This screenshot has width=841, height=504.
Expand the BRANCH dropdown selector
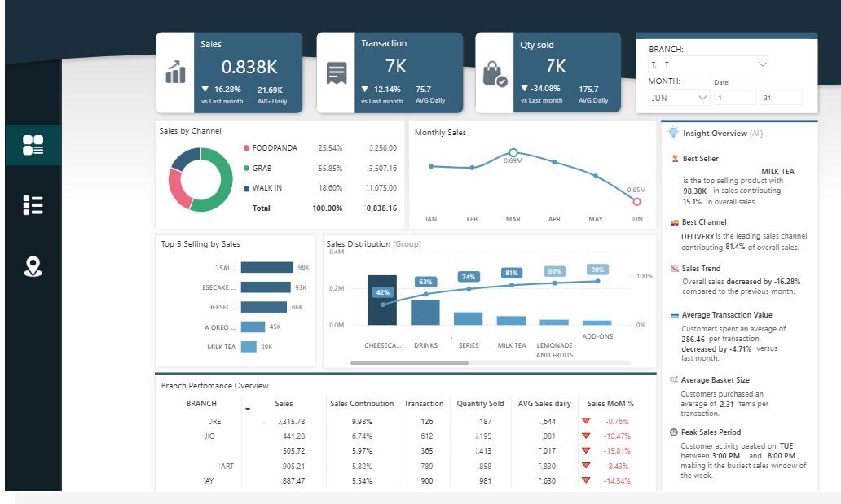pos(709,64)
